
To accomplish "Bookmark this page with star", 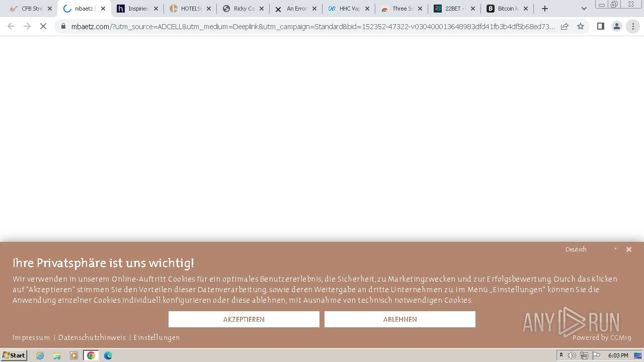I will [x=581, y=26].
